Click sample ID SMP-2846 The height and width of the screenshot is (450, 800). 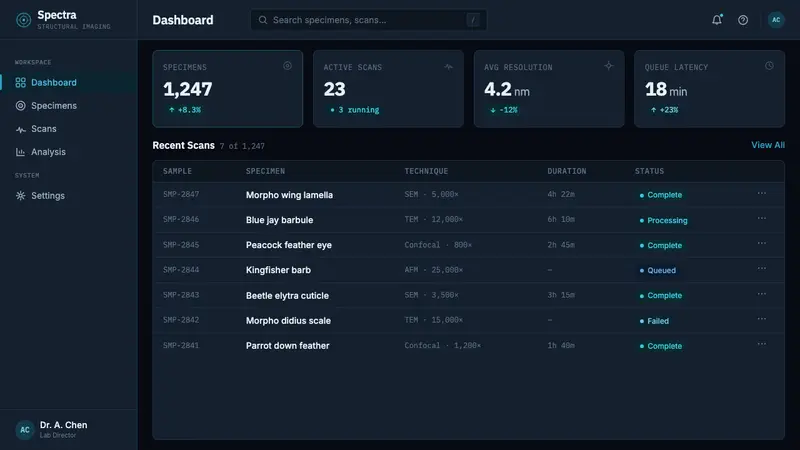pos(181,219)
